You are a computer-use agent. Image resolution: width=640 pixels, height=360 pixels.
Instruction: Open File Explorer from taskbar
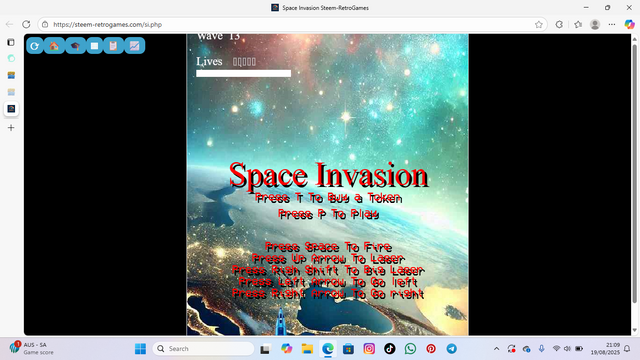coord(307,349)
